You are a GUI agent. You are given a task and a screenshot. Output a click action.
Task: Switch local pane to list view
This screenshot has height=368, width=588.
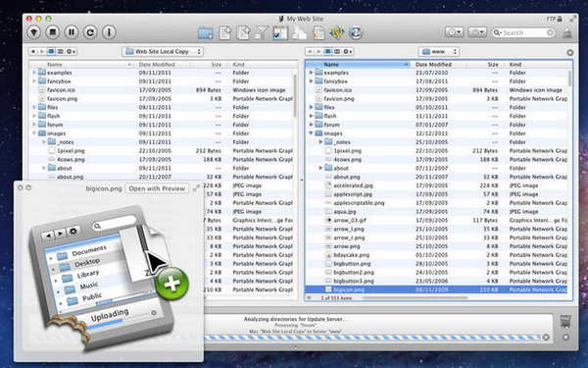pyautogui.click(x=51, y=51)
